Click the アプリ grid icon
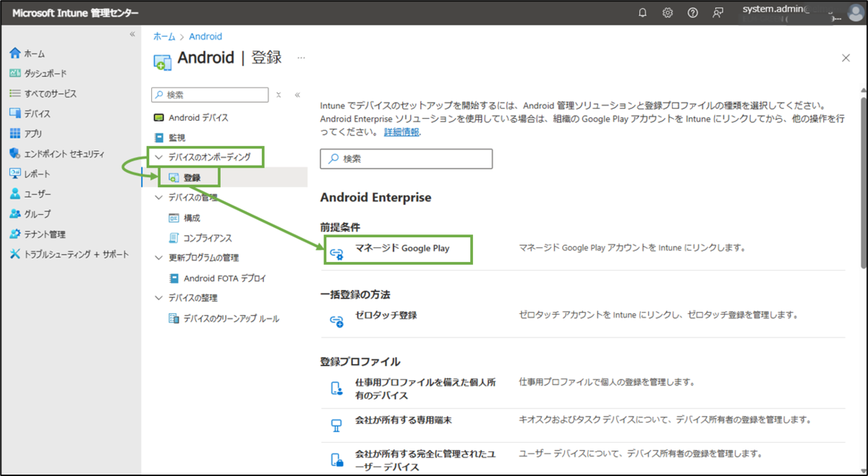The image size is (868, 476). pos(15,134)
